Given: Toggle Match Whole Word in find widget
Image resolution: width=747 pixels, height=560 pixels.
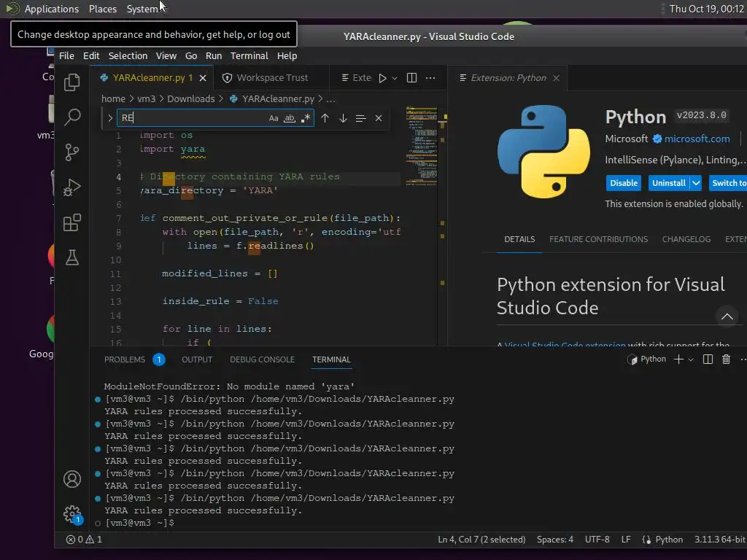Looking at the screenshot, I should click(289, 118).
